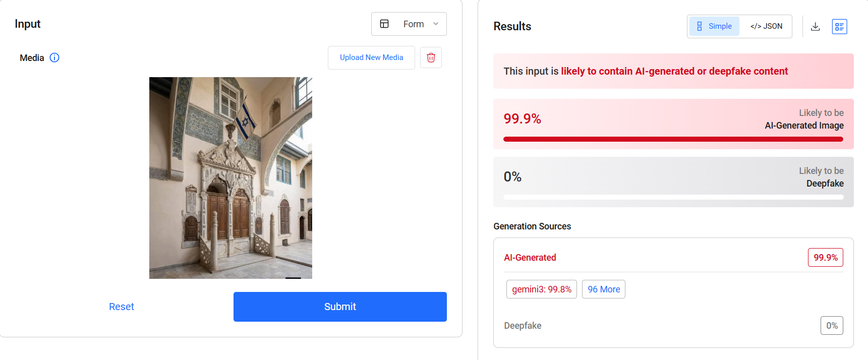Expand the 96 More generation sources

[x=603, y=289]
